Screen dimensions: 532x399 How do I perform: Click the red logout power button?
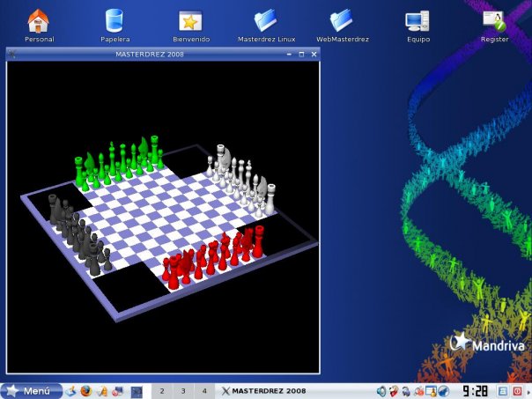point(517,391)
